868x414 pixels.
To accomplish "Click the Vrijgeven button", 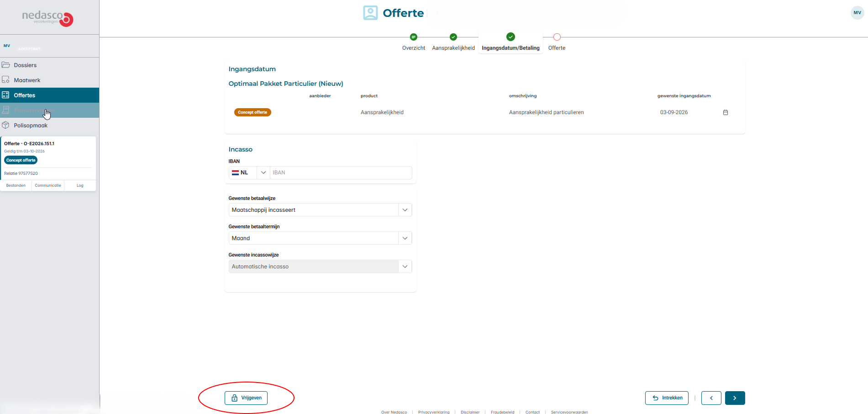I will pos(246,398).
